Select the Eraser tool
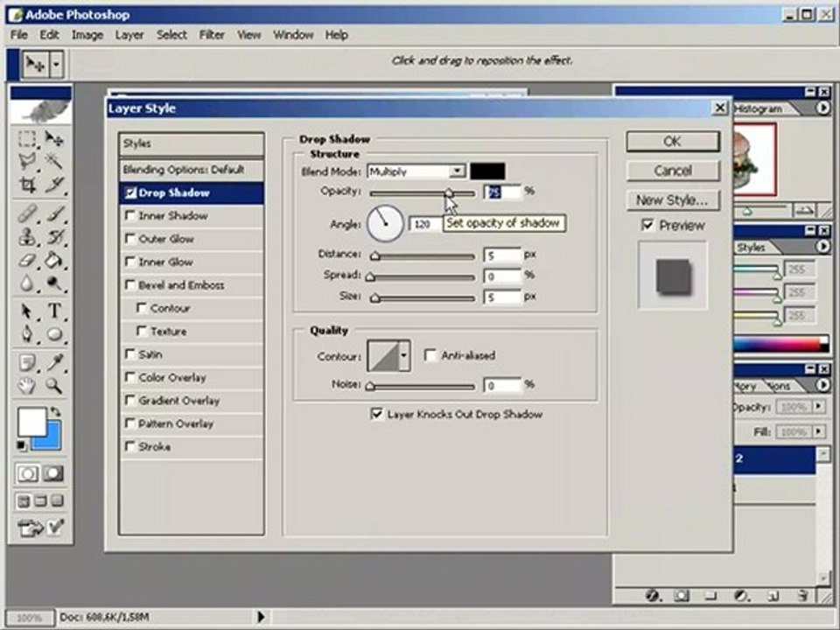Screen dimensions: 840x630 27,261
